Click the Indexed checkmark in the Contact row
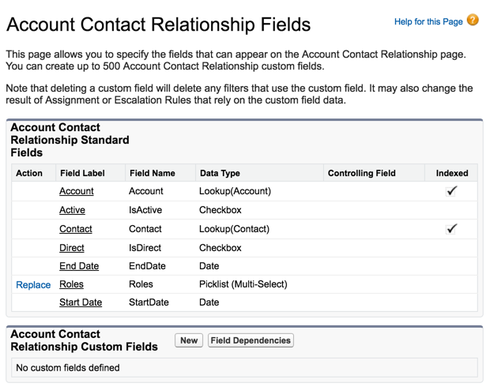This screenshot has height=387, width=490. 451,229
